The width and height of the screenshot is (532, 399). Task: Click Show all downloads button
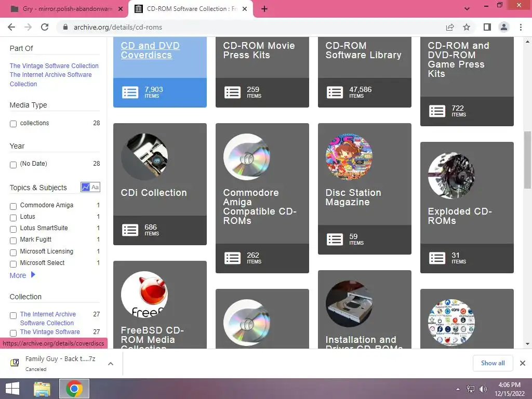493,363
